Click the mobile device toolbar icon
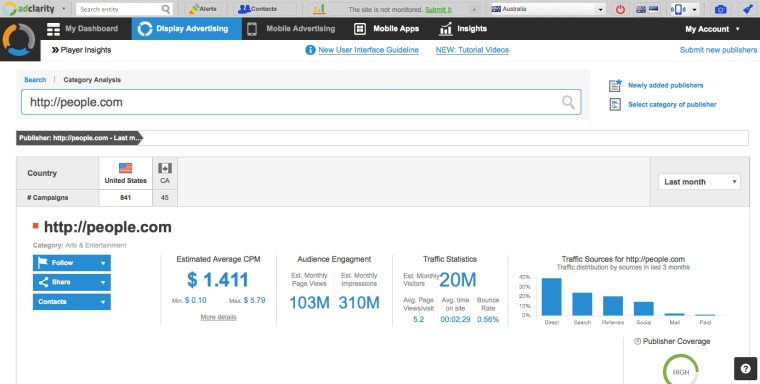This screenshot has width=760, height=384. coord(678,9)
